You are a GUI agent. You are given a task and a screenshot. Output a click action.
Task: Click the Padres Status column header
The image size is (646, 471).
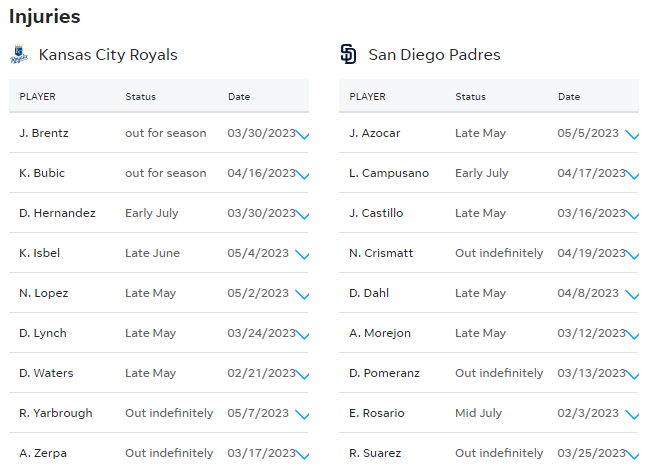click(470, 96)
